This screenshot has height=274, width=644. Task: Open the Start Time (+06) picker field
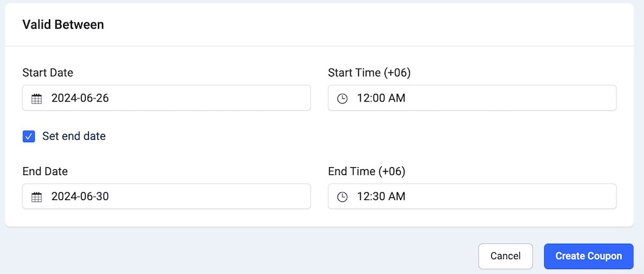click(x=471, y=98)
